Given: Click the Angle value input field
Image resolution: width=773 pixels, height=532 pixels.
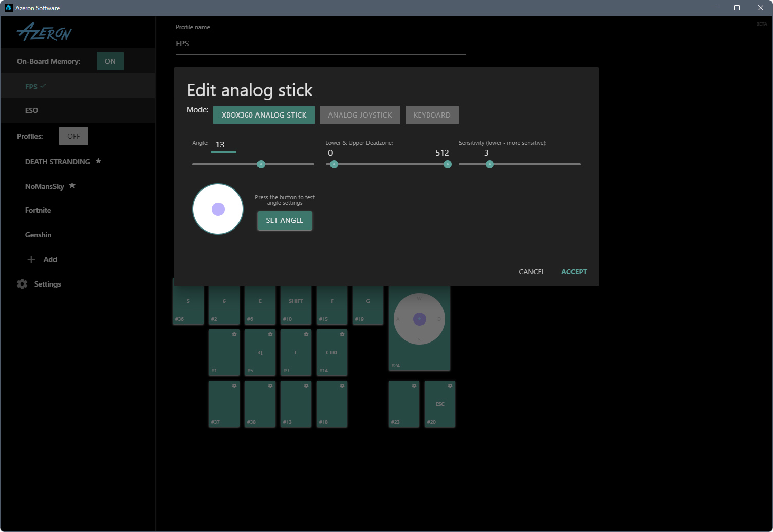Looking at the screenshot, I should 224,145.
